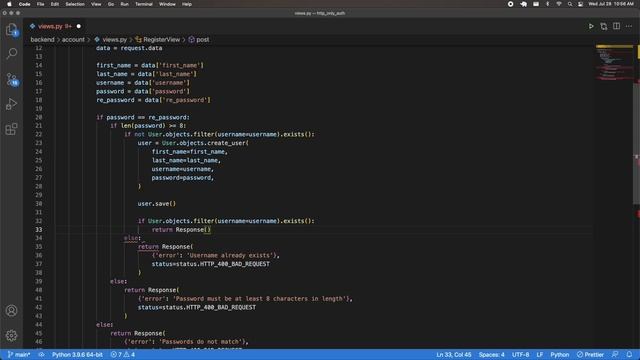Click 'data = request.data' on line 12
This screenshot has width=640, height=360.
point(129,48)
